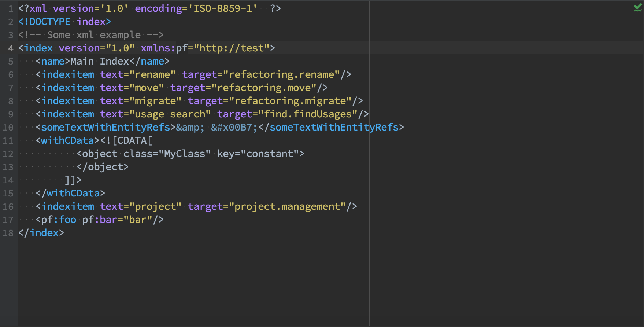
Task: Click the 'xml' keyword in declaration
Action: click(x=38, y=8)
